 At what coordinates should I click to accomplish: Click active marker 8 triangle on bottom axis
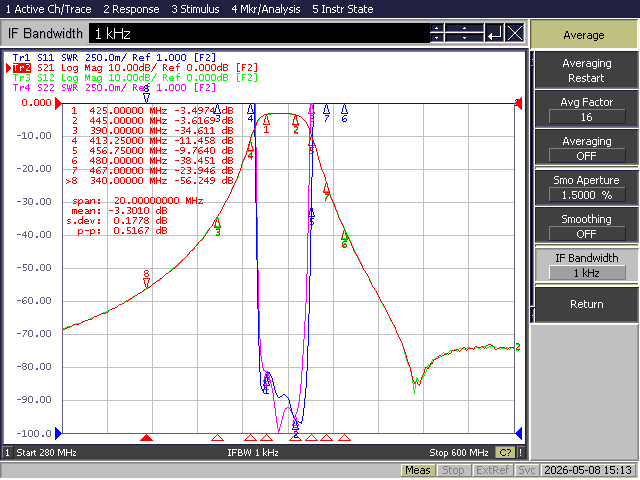point(147,438)
